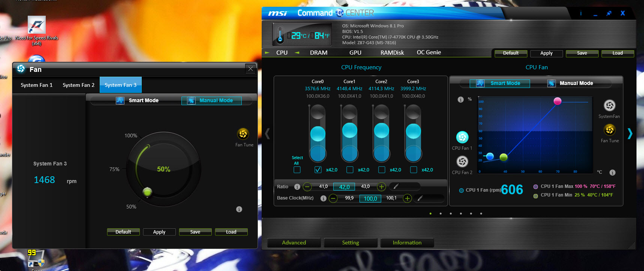Switch to RAMDisk tab
The width and height of the screenshot is (644, 271).
coord(392,53)
